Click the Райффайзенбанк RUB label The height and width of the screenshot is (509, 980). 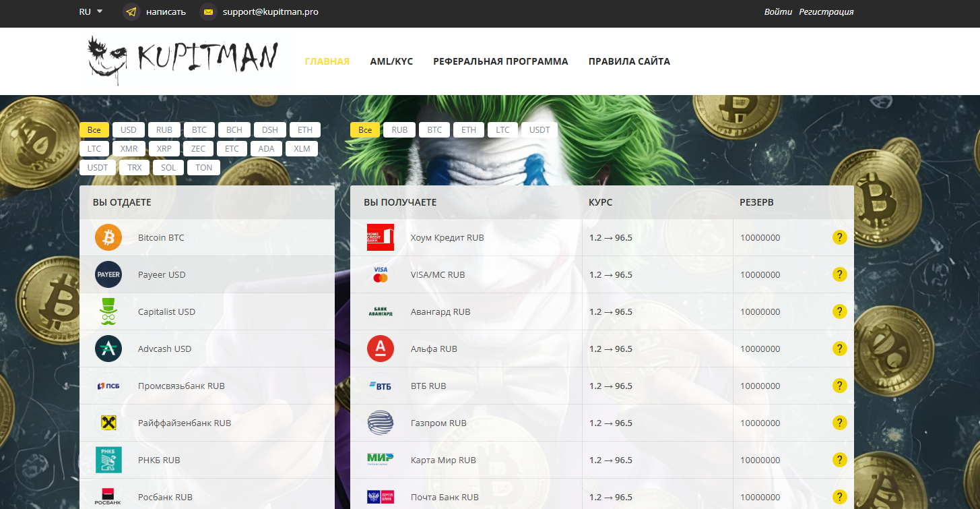185,423
